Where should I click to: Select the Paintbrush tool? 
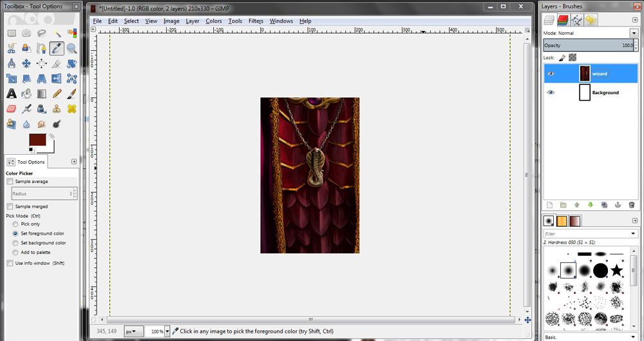72,93
